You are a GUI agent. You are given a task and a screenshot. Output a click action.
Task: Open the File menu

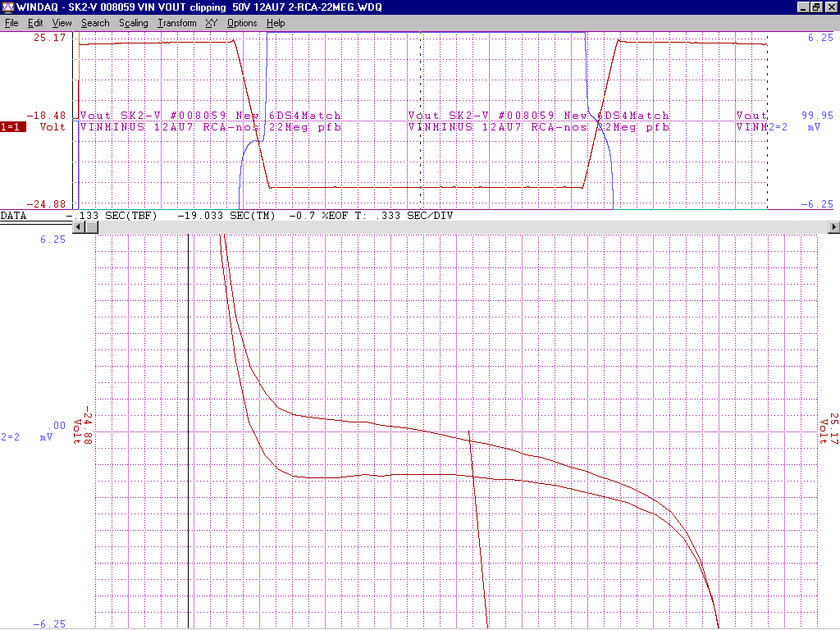click(12, 23)
